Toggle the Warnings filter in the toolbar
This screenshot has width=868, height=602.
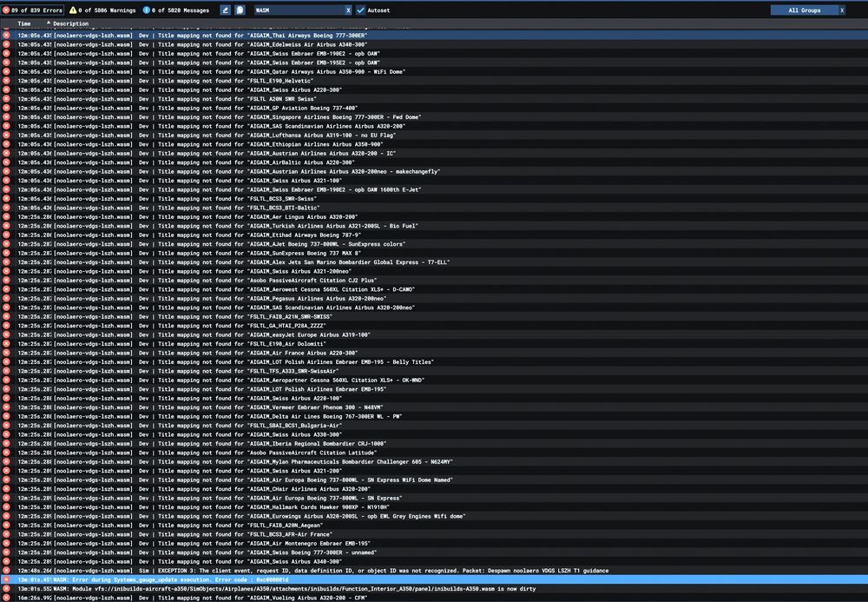click(x=101, y=10)
